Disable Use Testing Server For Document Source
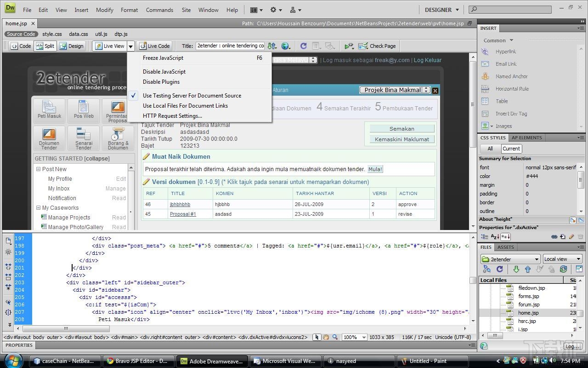 [x=192, y=95]
